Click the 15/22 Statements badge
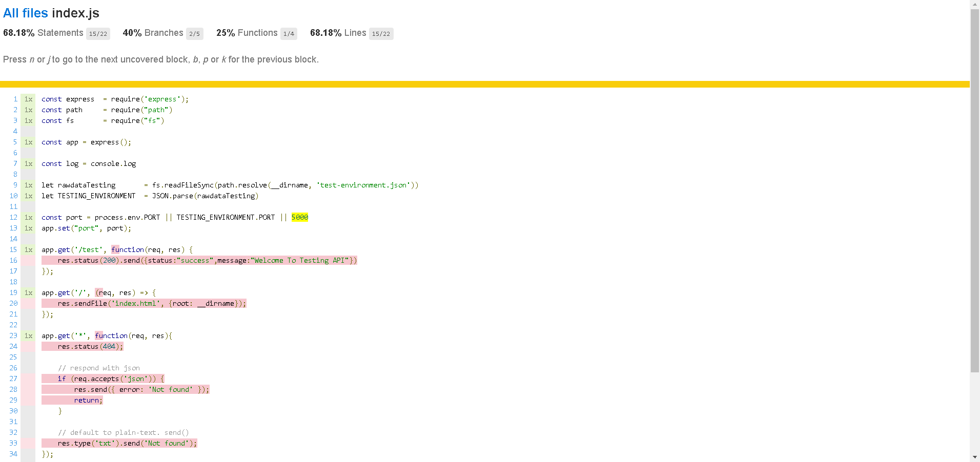 tap(98, 34)
